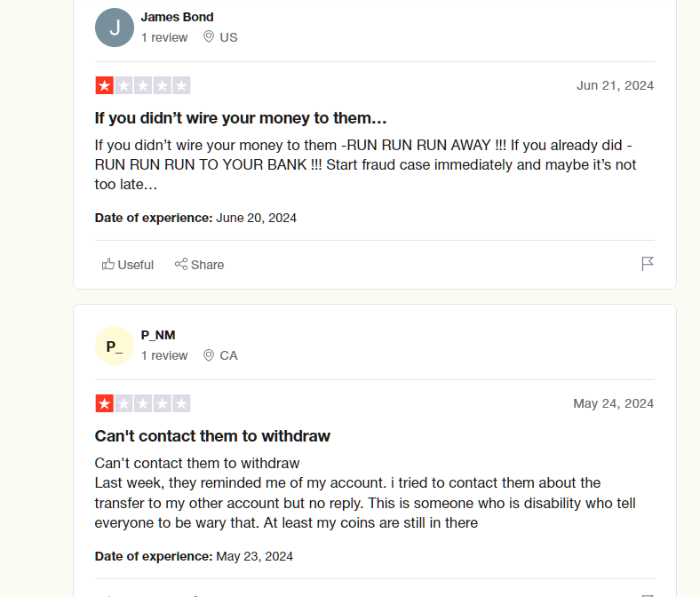Open review titled "Can't contact them to withdraw"
This screenshot has height=597, width=700.
212,436
